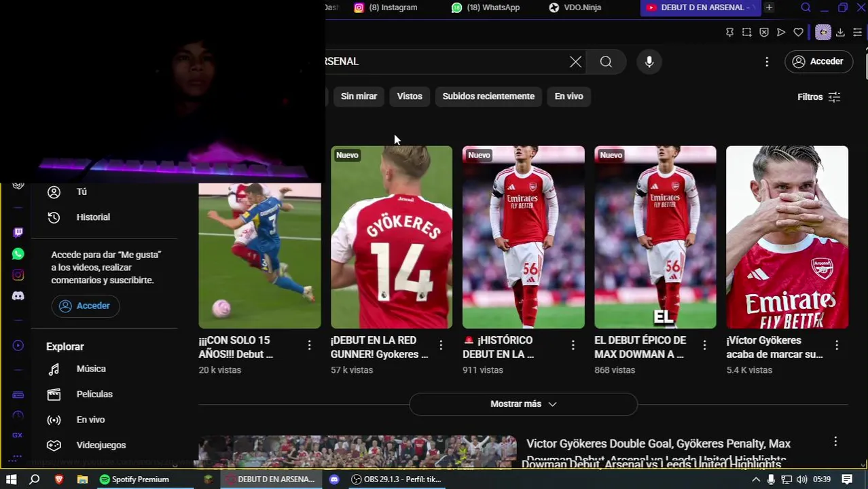This screenshot has height=489, width=868.
Task: Click the Acceder button in the sidebar
Action: [86, 306]
